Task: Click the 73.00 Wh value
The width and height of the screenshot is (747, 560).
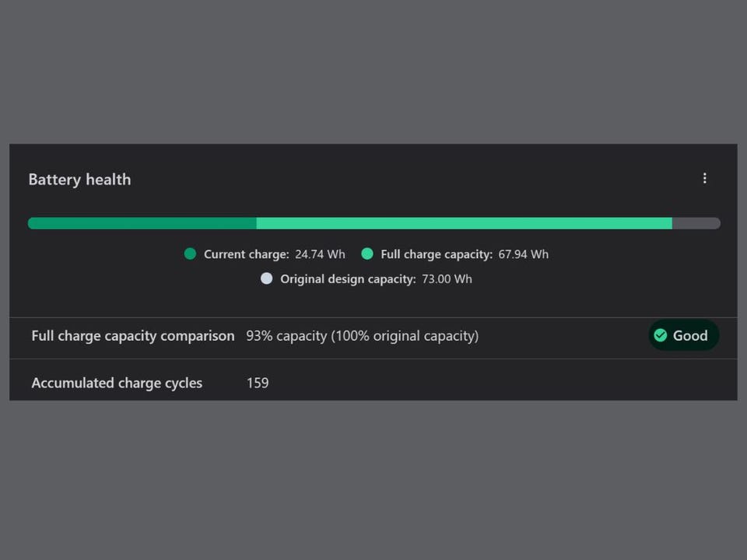Action: point(446,279)
